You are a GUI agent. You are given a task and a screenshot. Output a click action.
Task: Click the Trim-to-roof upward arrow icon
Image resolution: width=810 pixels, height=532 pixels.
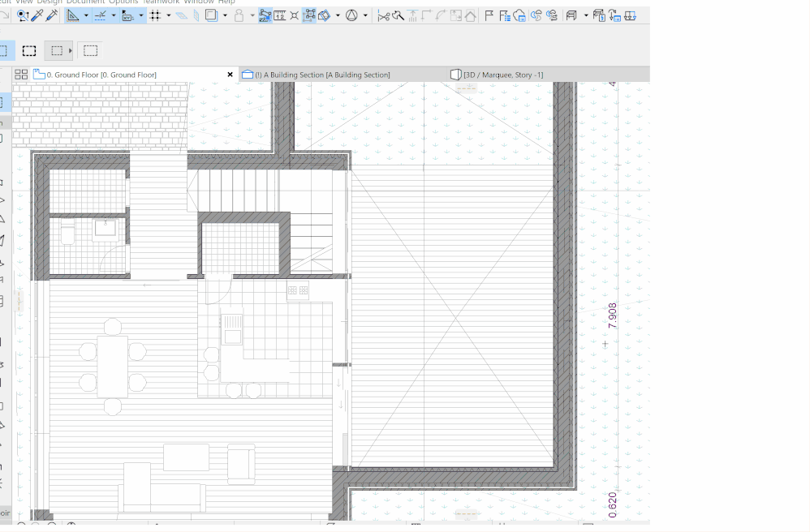(413, 16)
